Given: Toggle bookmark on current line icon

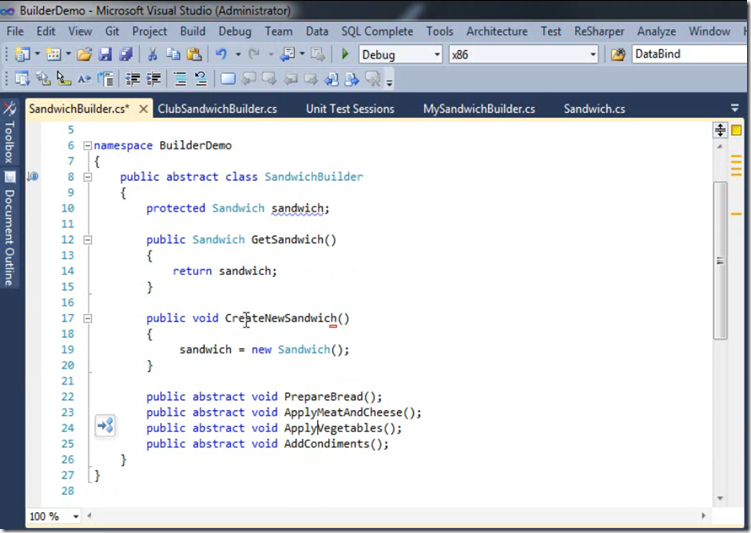Looking at the screenshot, I should coord(228,79).
